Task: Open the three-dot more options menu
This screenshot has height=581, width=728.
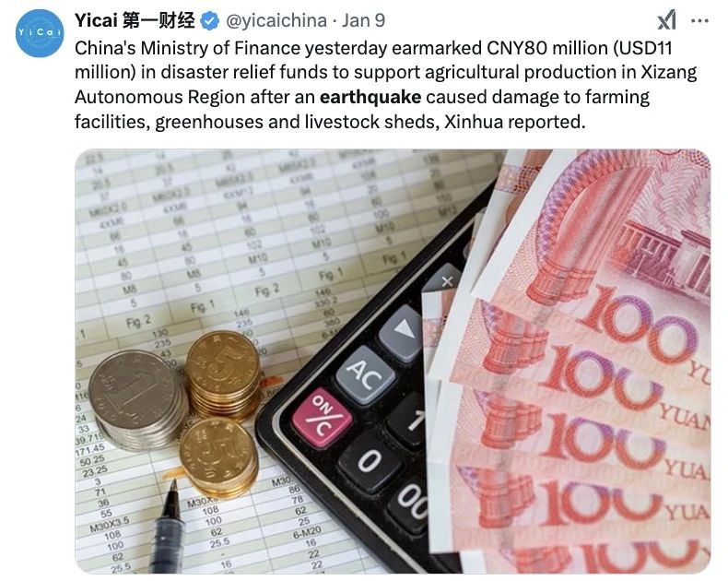Action: [x=700, y=21]
